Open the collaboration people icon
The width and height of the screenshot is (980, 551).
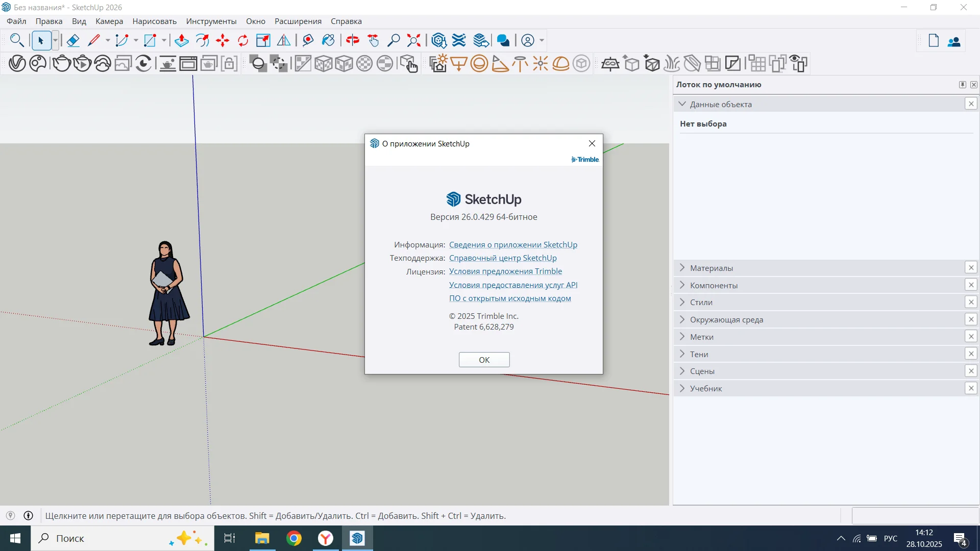coord(954,41)
